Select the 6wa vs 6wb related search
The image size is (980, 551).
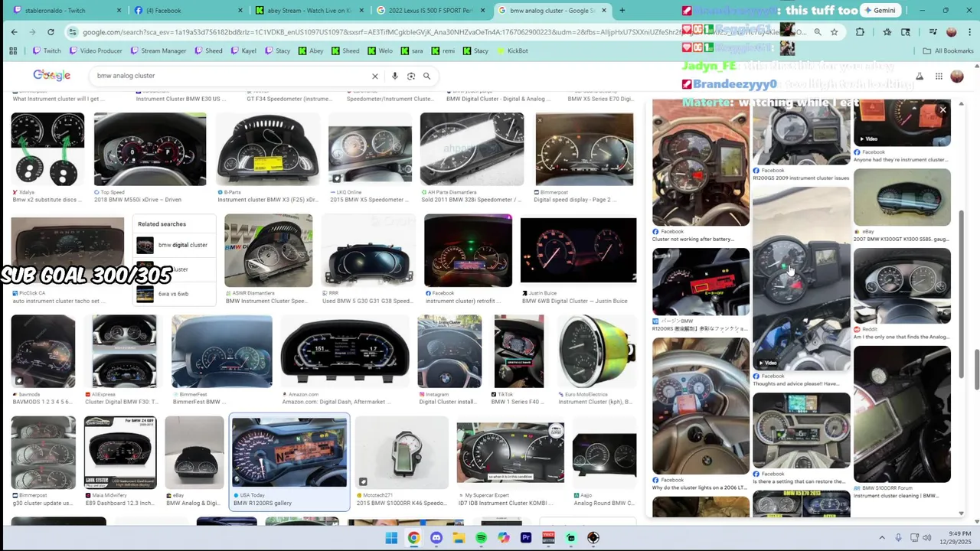click(174, 294)
